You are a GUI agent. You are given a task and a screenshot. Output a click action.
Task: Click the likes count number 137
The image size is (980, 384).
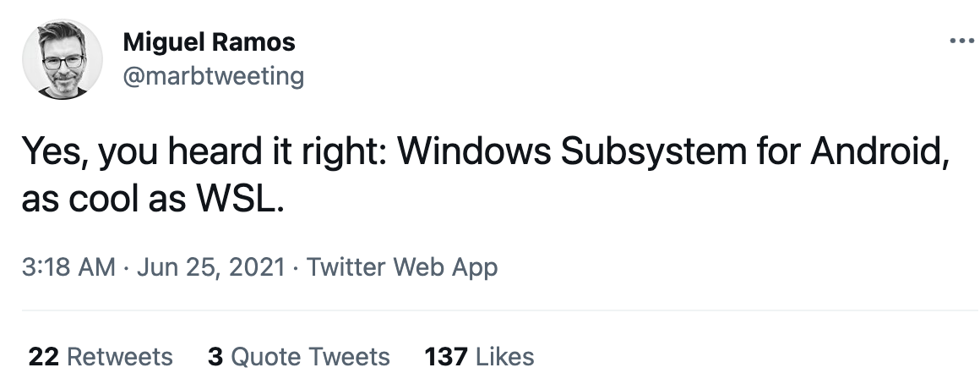[x=446, y=357]
